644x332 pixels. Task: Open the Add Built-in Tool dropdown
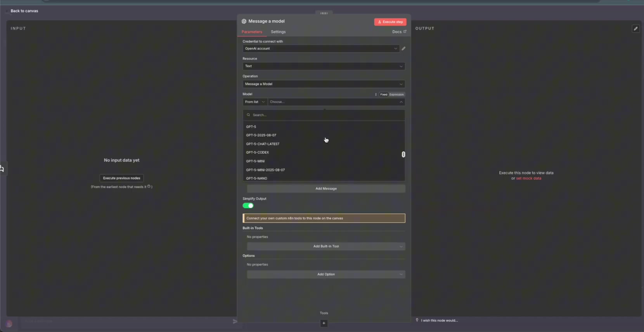(x=326, y=246)
